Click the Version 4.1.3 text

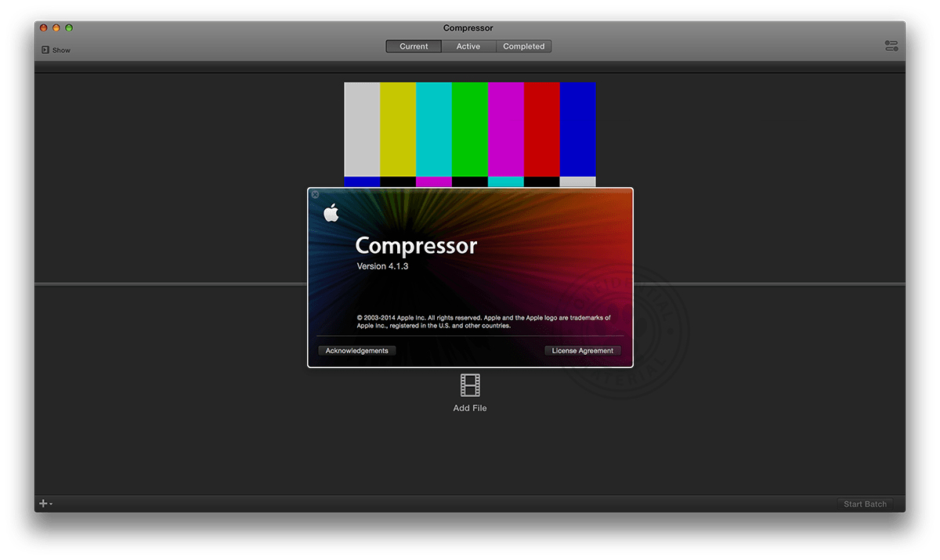tap(383, 266)
